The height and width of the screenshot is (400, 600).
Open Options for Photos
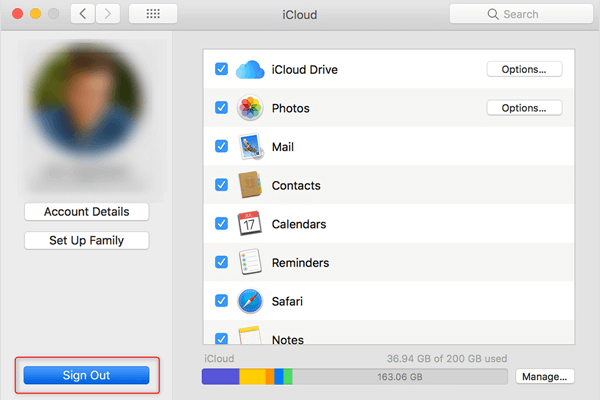point(524,108)
